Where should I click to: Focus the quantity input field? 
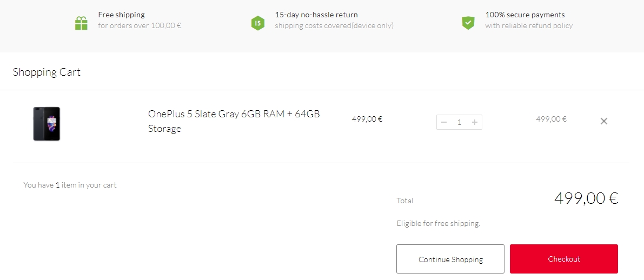coord(459,122)
